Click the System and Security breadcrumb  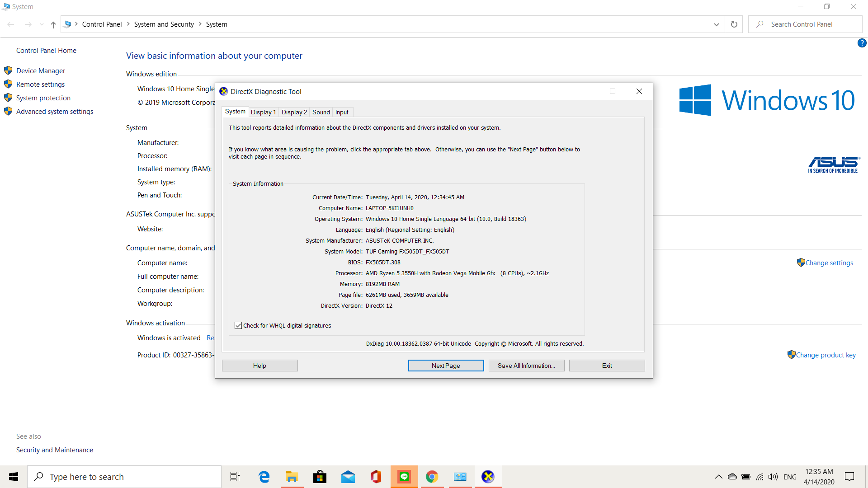click(x=164, y=24)
